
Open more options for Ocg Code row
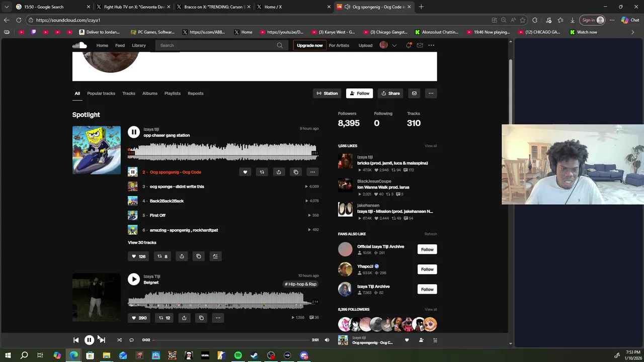point(312,172)
